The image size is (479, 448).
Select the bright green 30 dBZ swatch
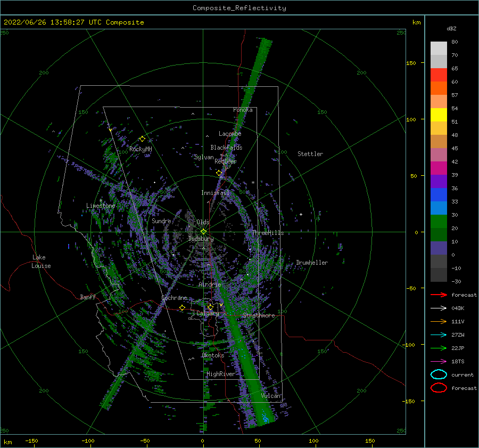[439, 221]
